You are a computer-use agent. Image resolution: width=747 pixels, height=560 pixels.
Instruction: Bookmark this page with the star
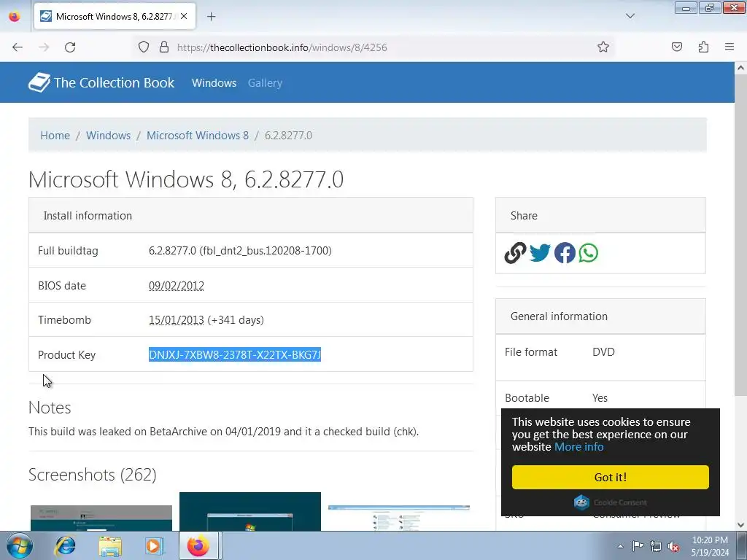(603, 47)
